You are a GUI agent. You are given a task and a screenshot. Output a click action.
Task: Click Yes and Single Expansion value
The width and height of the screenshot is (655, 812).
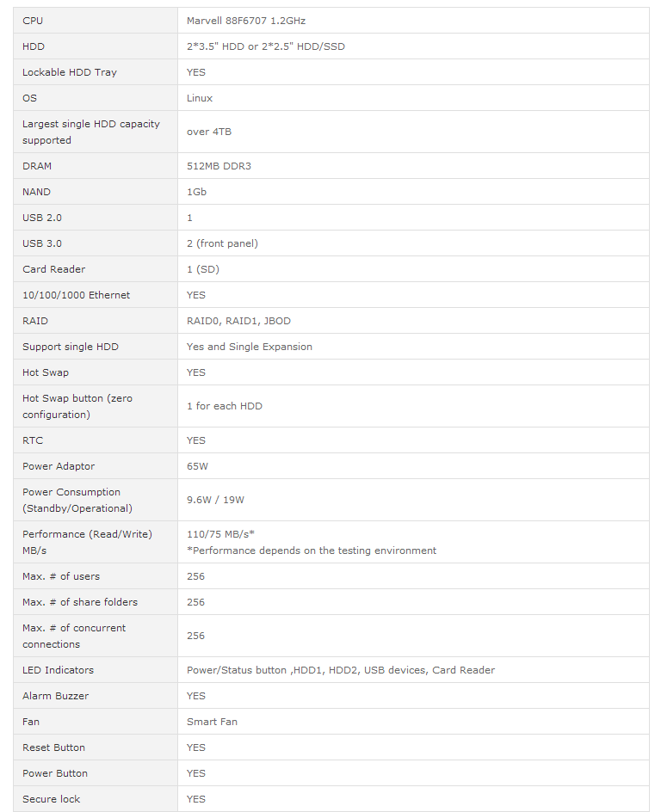[x=250, y=347]
